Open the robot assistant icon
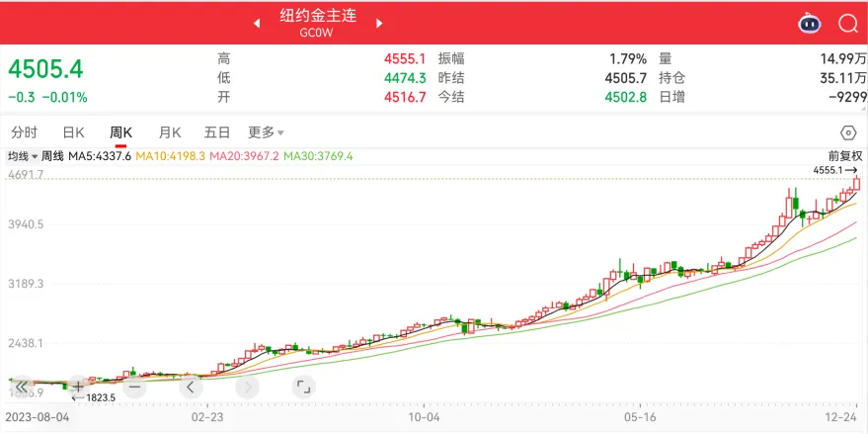The width and height of the screenshot is (868, 434). coord(810,24)
